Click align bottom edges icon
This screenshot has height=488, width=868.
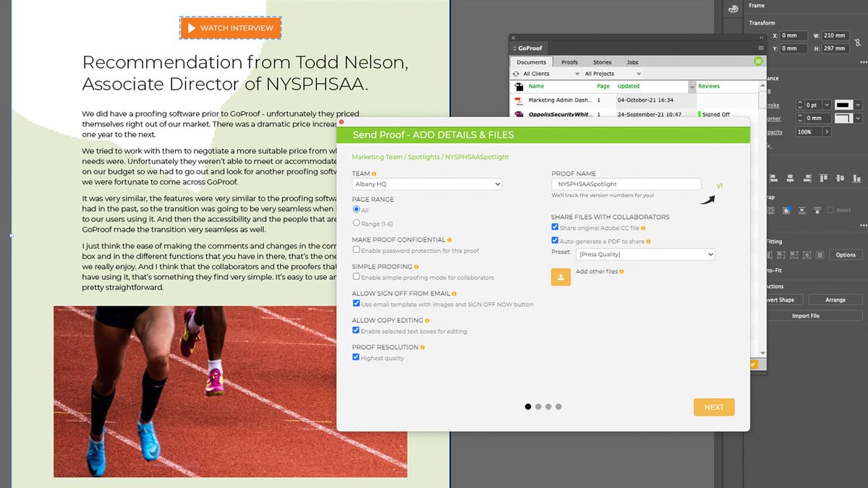857,178
